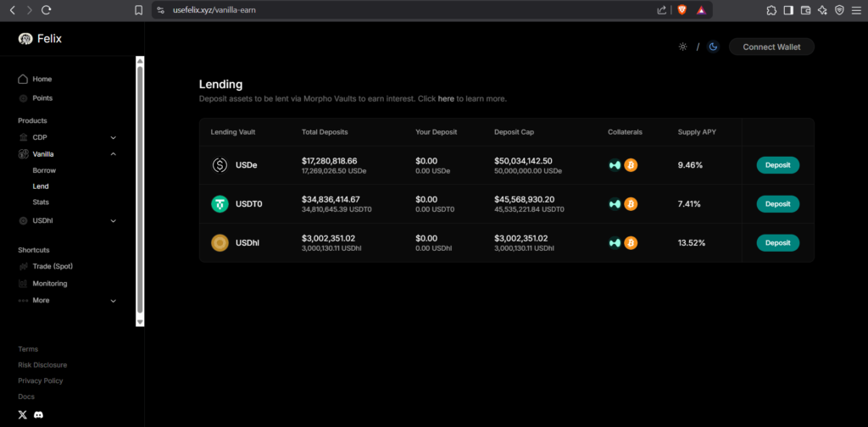Image resolution: width=868 pixels, height=427 pixels.
Task: Click the browser forward arrow
Action: (30, 10)
